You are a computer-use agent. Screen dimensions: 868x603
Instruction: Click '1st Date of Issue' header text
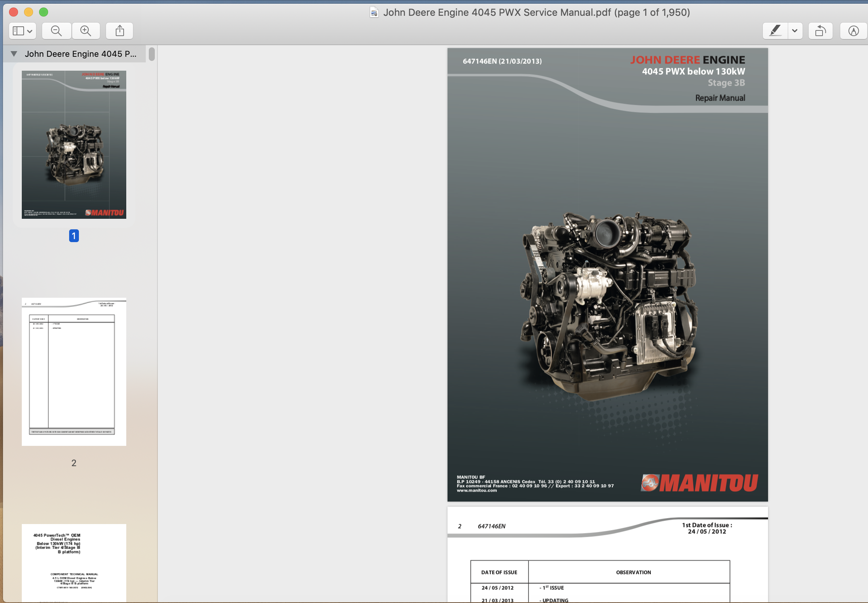coord(707,525)
